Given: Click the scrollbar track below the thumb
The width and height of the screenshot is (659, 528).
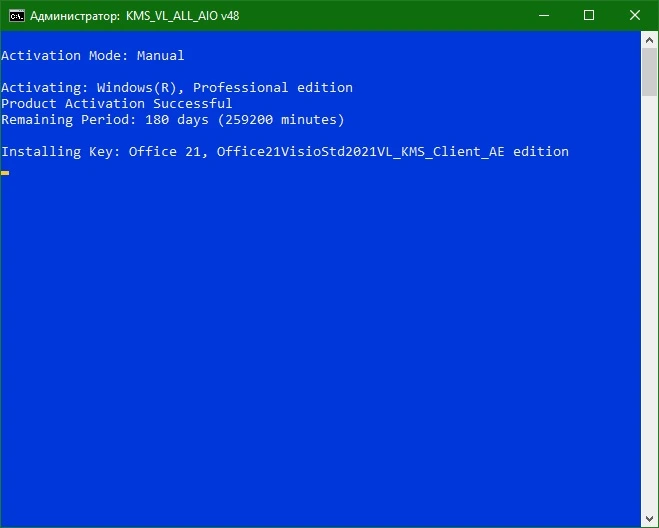Looking at the screenshot, I should 649,303.
